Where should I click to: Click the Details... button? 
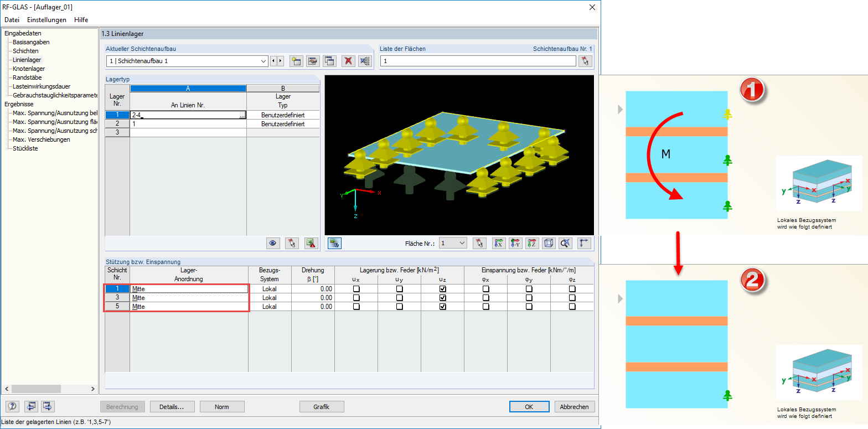pos(172,406)
